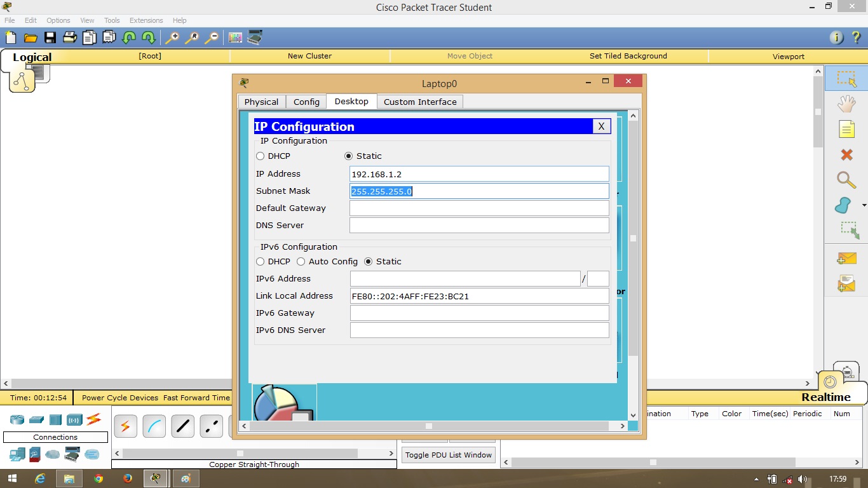Open Internet Explorer from the taskbar
This screenshot has height=488, width=868.
(x=40, y=478)
